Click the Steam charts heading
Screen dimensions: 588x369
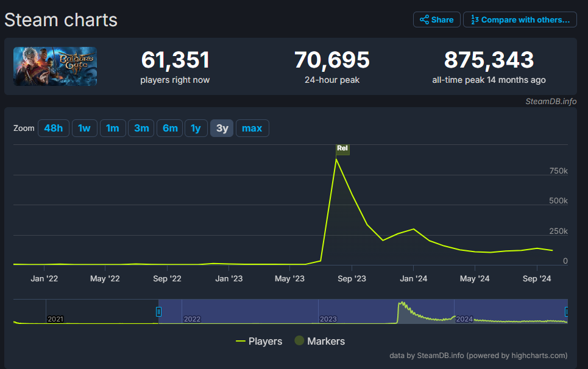click(x=61, y=20)
